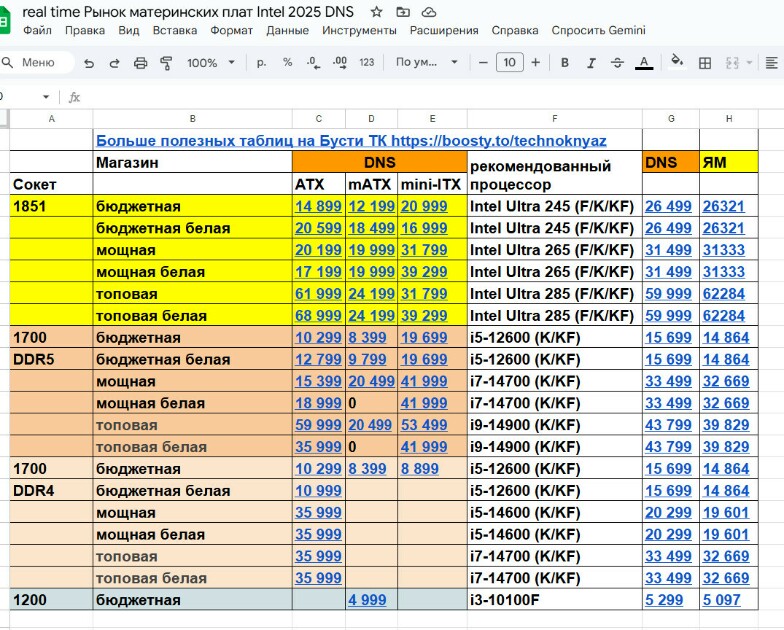The image size is (784, 630).
Task: Click the font size input field
Action: [510, 62]
